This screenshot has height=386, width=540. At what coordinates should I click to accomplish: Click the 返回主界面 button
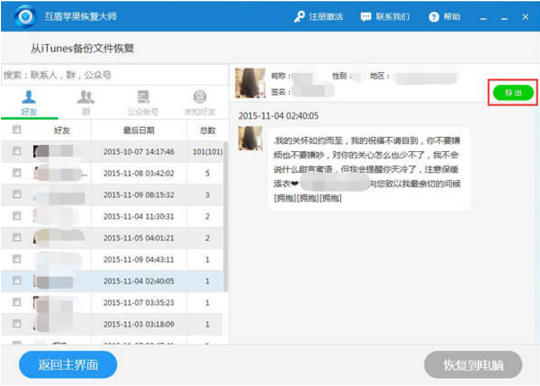pos(68,365)
